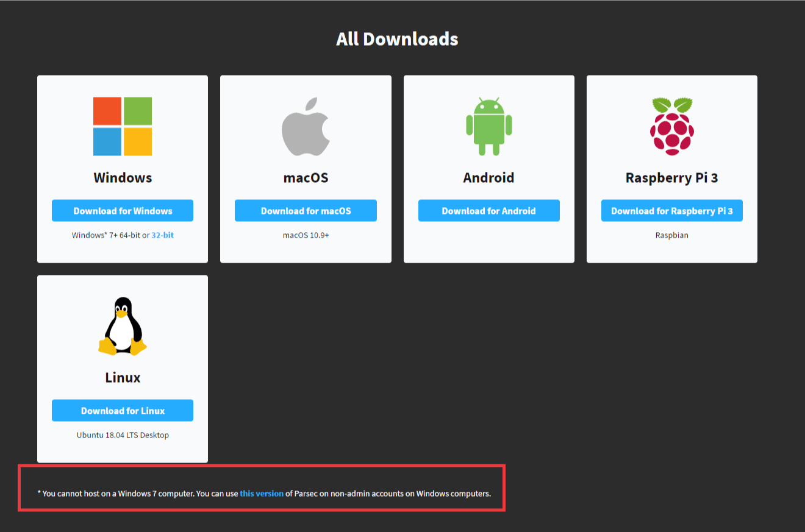Click the Raspberry Pi logo
This screenshot has height=532, width=805.
(671, 126)
